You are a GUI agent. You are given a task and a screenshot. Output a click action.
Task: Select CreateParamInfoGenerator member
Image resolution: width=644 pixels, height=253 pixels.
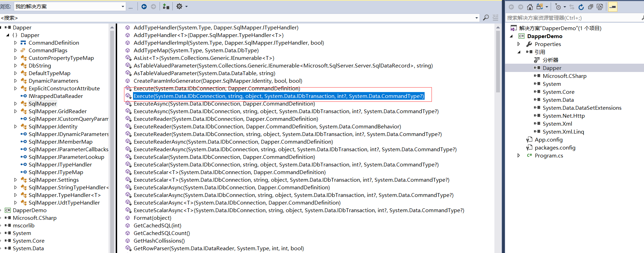[218, 81]
